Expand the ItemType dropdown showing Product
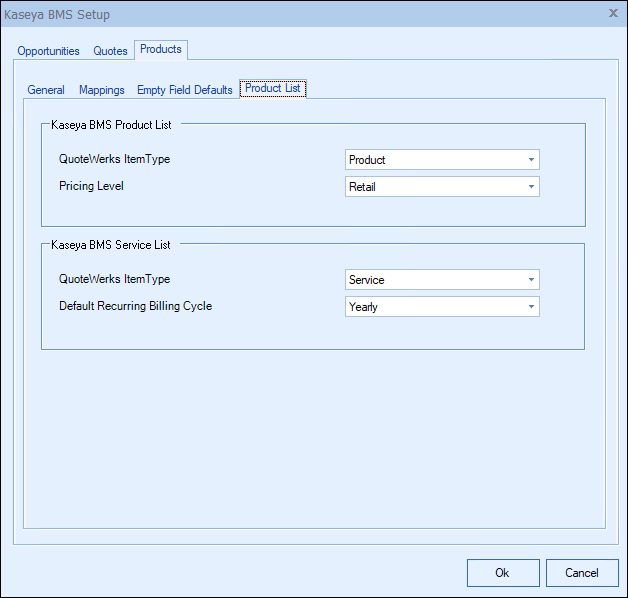The width and height of the screenshot is (628, 598). coord(441,160)
